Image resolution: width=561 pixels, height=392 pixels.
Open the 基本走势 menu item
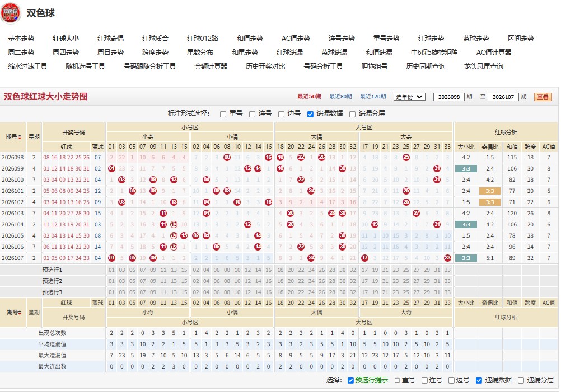(x=21, y=39)
